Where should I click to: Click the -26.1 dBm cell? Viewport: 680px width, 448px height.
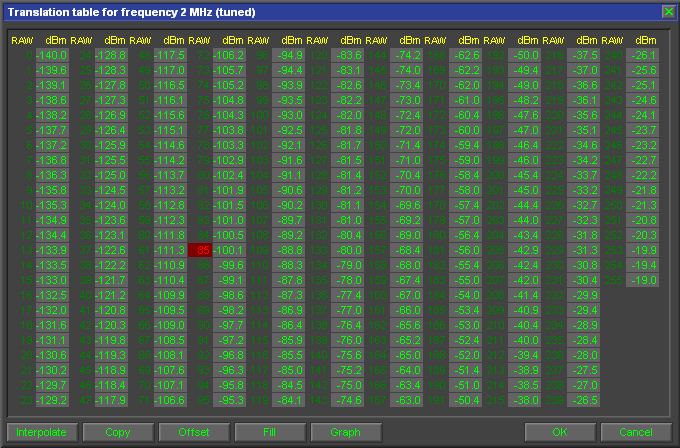[x=641, y=54]
